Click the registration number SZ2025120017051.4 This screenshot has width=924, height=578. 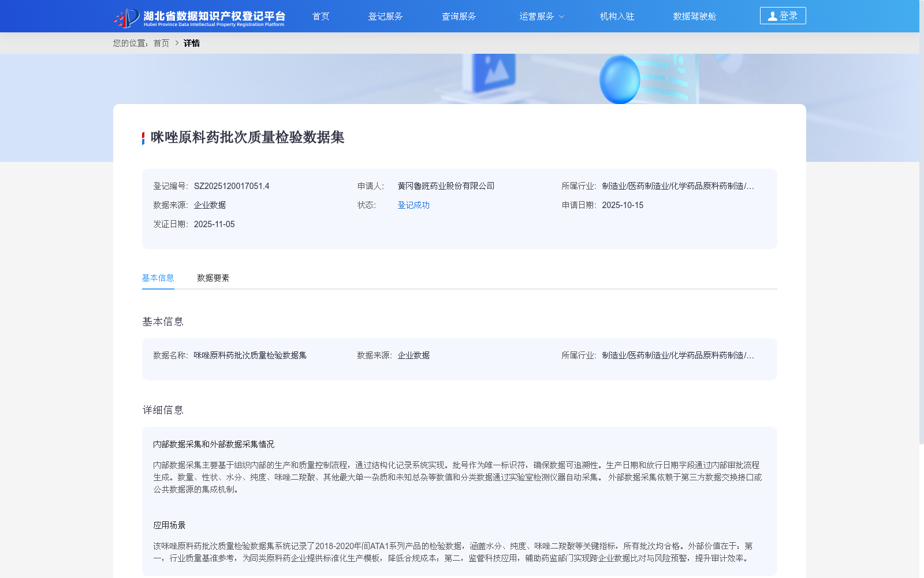point(232,186)
